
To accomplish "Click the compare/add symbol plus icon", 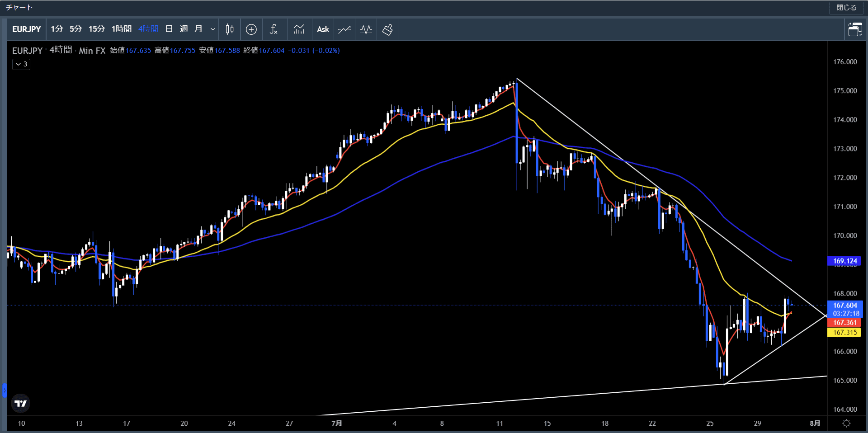I will point(251,29).
